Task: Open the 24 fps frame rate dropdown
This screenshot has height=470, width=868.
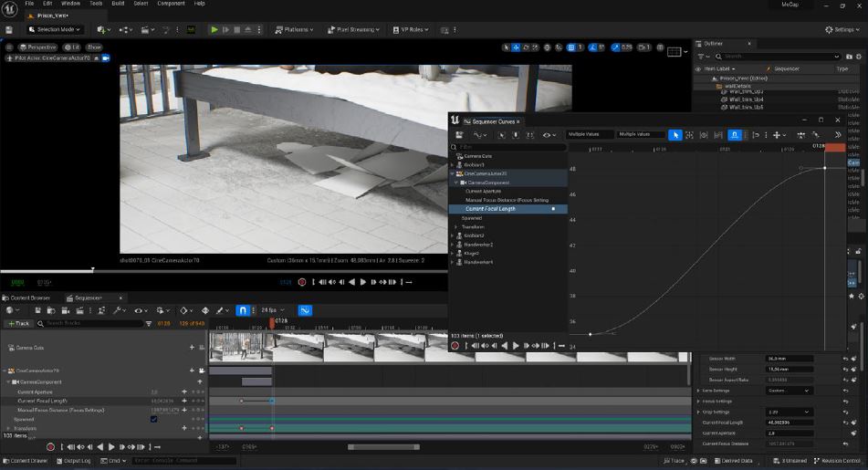Action: tap(272, 310)
